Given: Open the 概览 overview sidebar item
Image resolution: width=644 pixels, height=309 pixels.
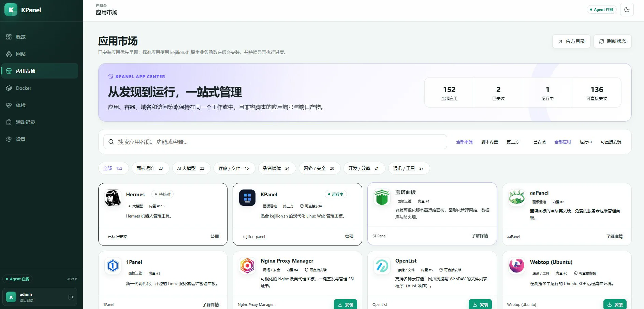Looking at the screenshot, I should coord(40,37).
